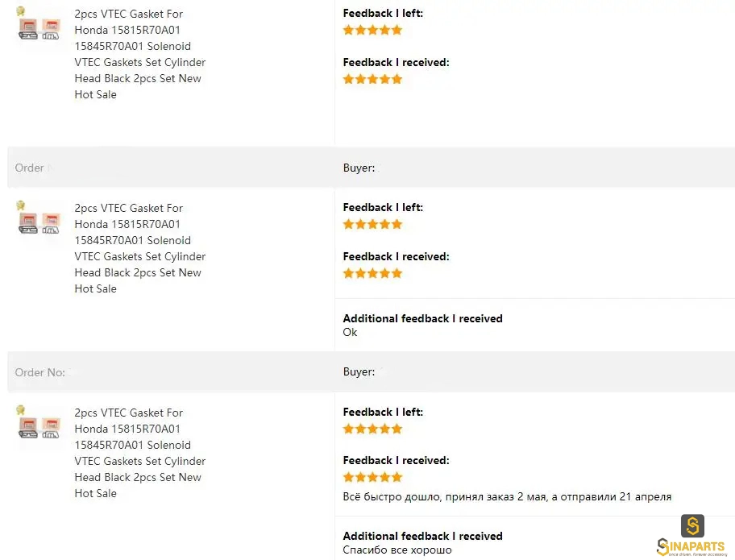The width and height of the screenshot is (735, 560).
Task: Click star rating under third Feedback I received
Action: coord(372,478)
